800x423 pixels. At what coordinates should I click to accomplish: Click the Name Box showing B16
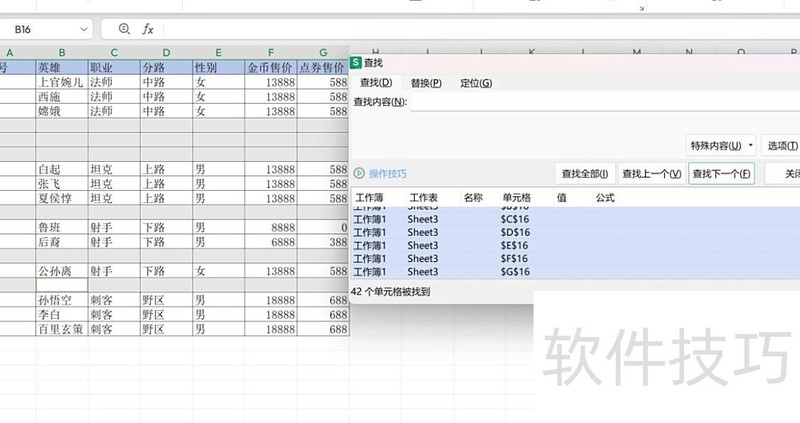(x=46, y=30)
